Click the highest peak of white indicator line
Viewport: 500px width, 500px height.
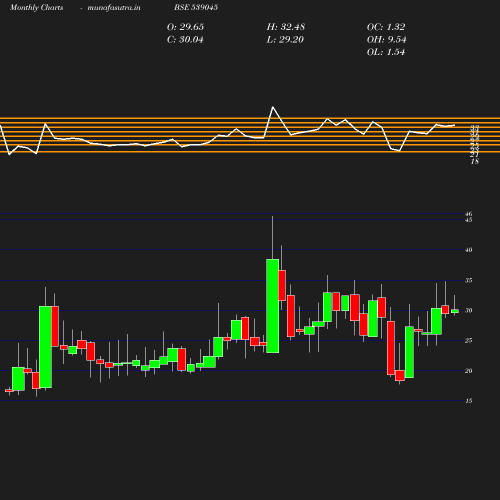(273, 107)
